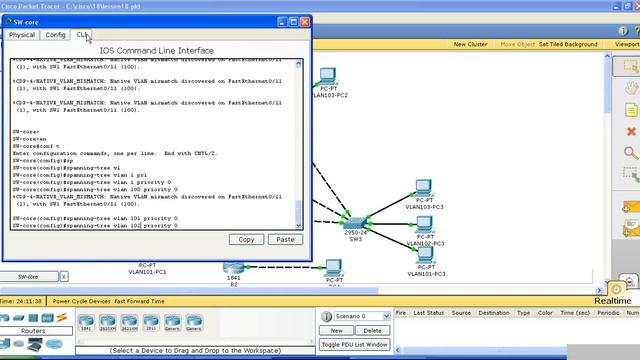Click the workspace horizontal scrollbar right arrow

pos(599,290)
